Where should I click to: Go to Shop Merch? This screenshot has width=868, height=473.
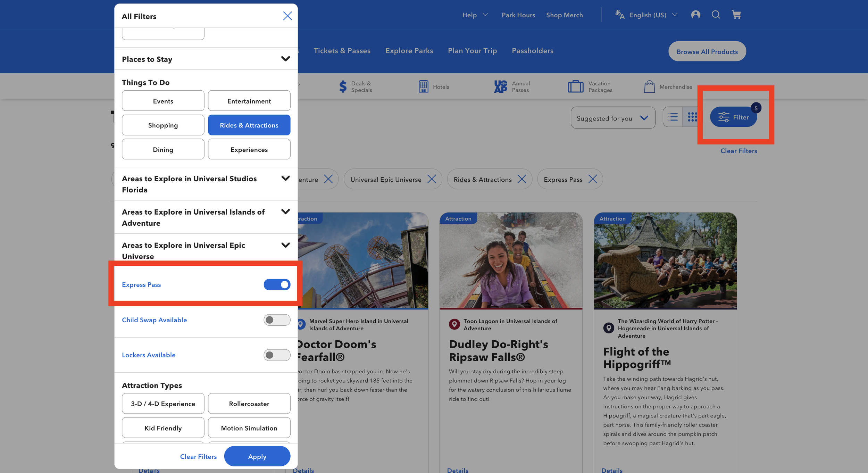[564, 15]
